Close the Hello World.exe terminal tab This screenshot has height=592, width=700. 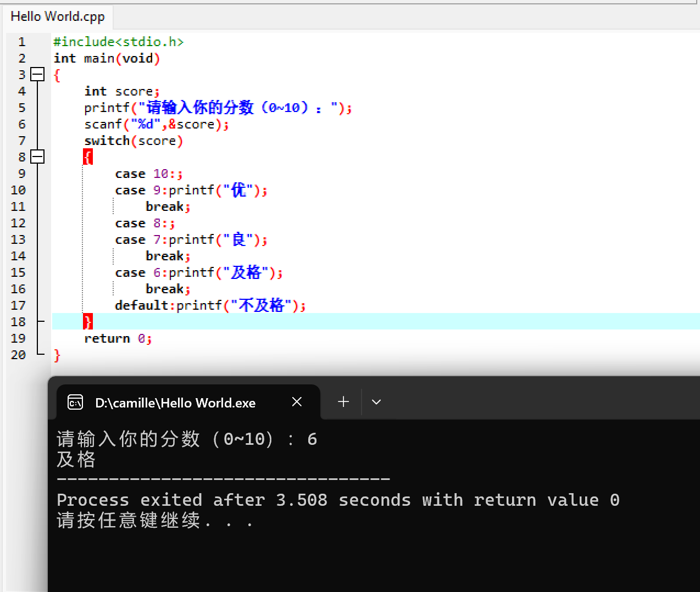click(297, 402)
